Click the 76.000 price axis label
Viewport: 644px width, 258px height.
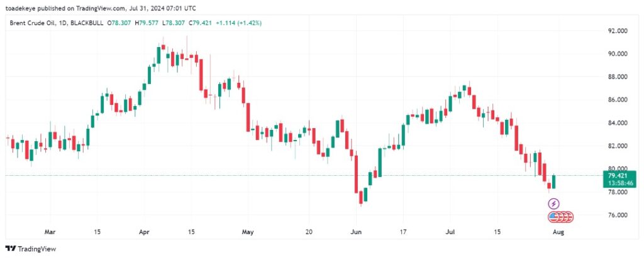click(618, 215)
